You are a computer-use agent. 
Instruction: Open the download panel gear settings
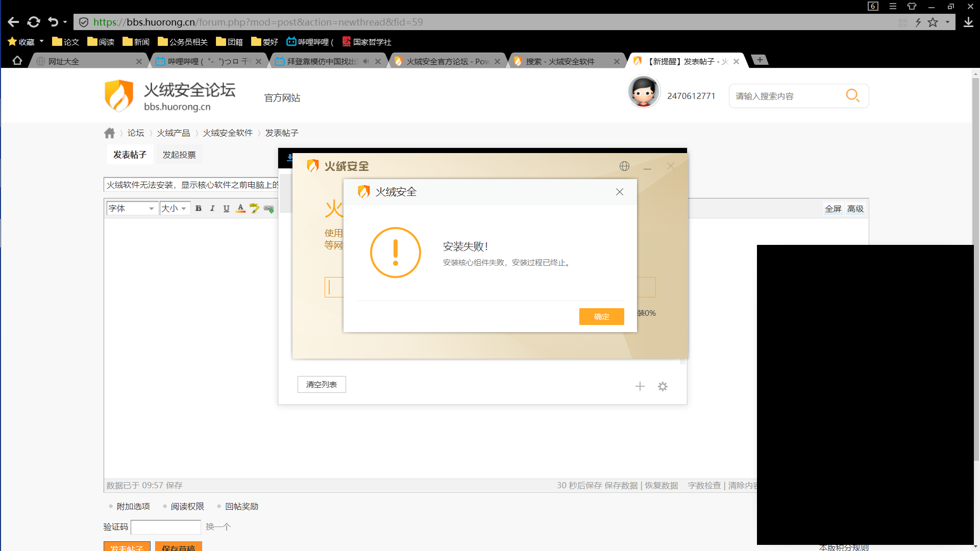tap(663, 386)
